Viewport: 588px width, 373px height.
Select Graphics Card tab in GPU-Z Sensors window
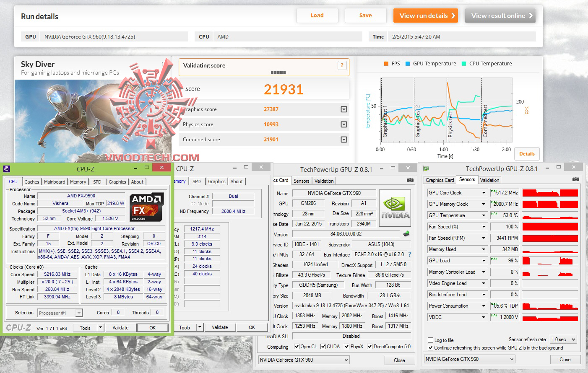click(x=440, y=180)
